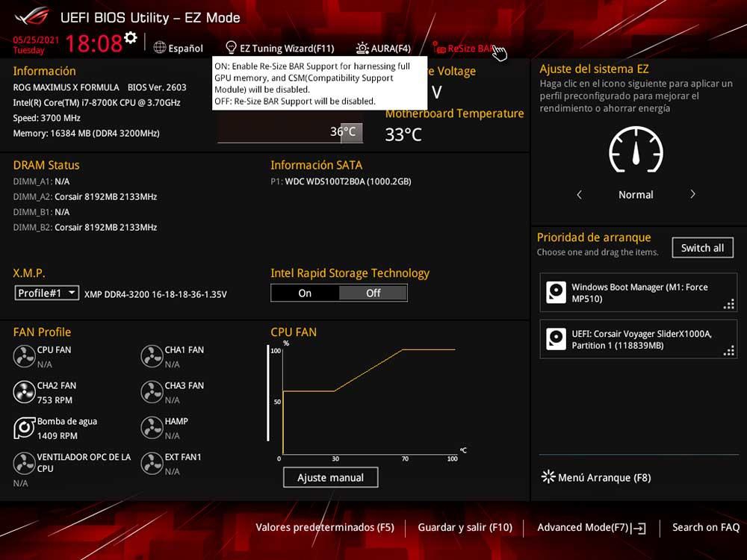Click the globe language icon
The image size is (747, 560).
click(x=160, y=48)
